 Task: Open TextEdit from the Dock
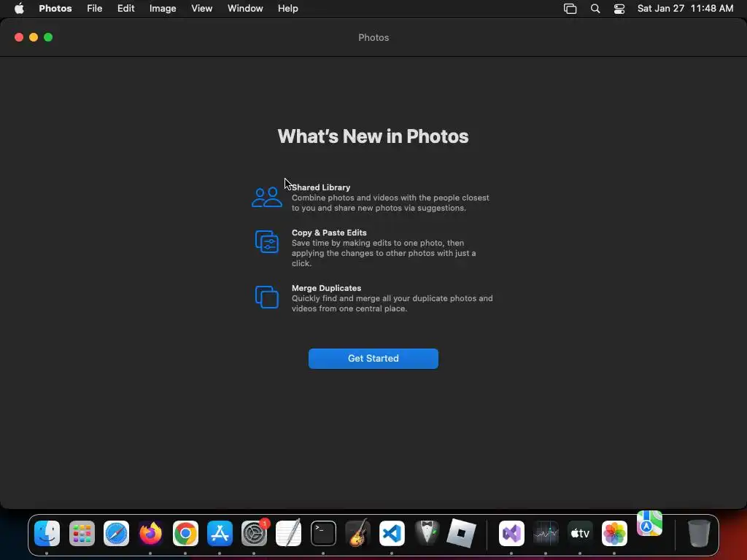pos(289,533)
